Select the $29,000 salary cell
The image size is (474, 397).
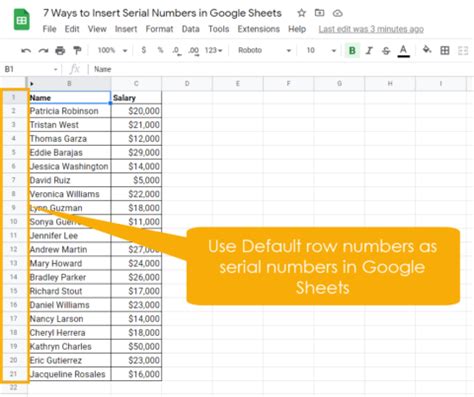click(136, 152)
